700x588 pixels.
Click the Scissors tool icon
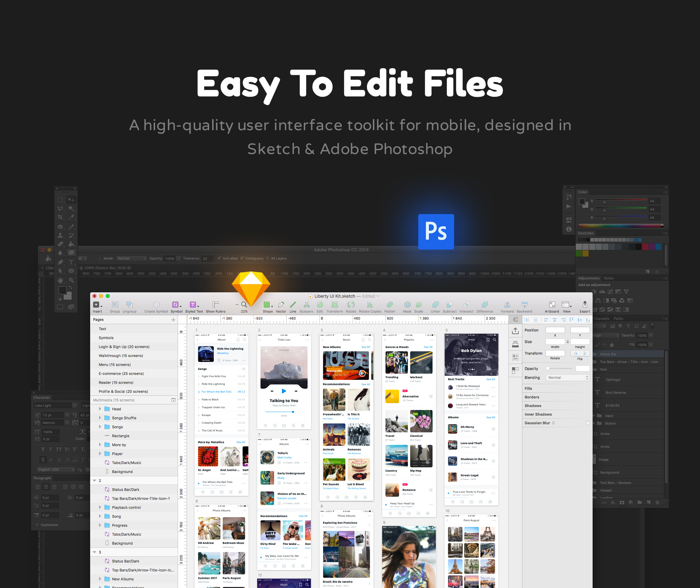(x=306, y=305)
